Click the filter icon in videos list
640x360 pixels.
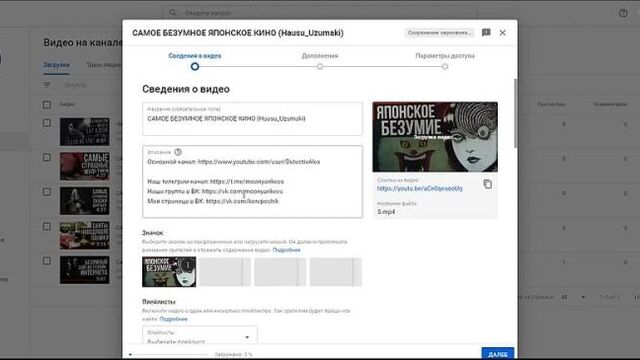[47, 85]
